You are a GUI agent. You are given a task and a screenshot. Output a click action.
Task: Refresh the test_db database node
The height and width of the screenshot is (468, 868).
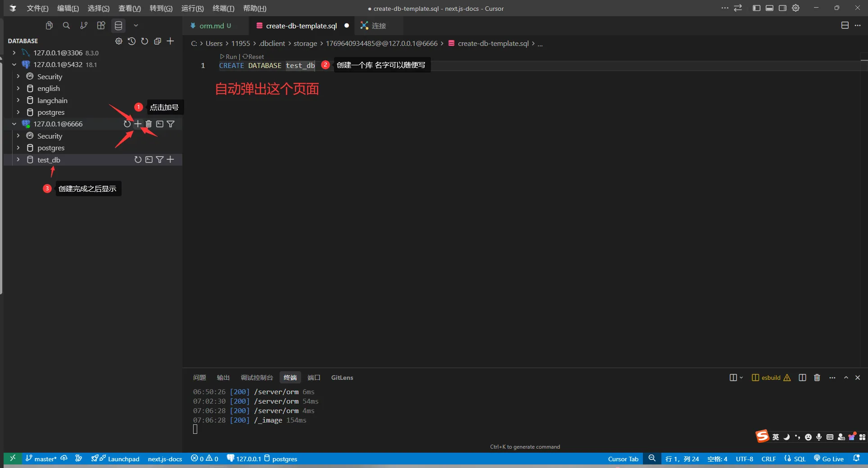tap(138, 160)
